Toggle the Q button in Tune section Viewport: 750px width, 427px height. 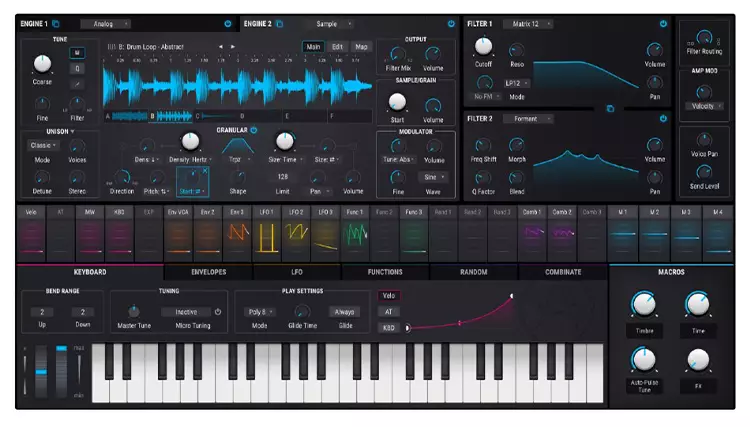[77, 68]
